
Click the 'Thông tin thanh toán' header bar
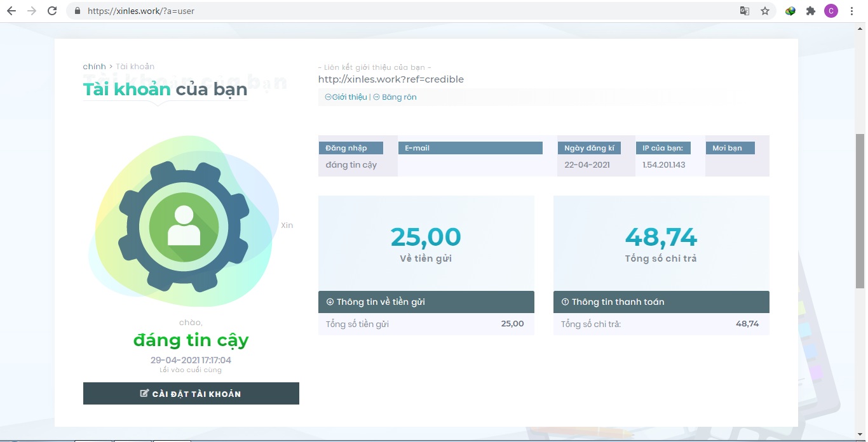click(x=661, y=302)
